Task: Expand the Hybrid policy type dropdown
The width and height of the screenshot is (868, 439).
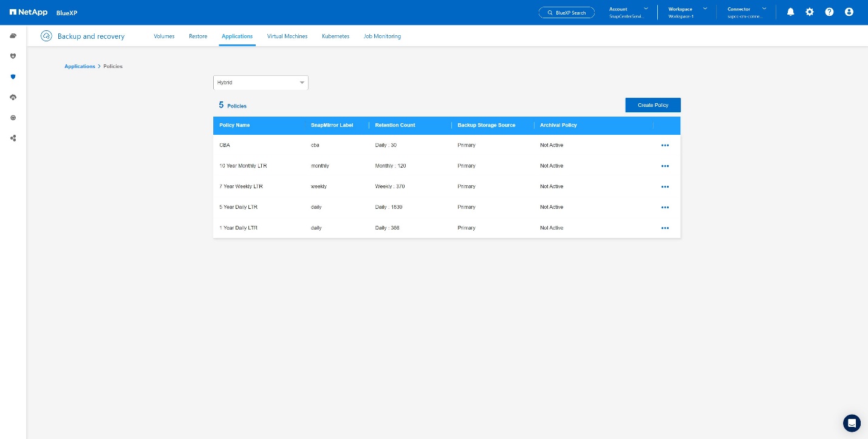Action: 261,83
